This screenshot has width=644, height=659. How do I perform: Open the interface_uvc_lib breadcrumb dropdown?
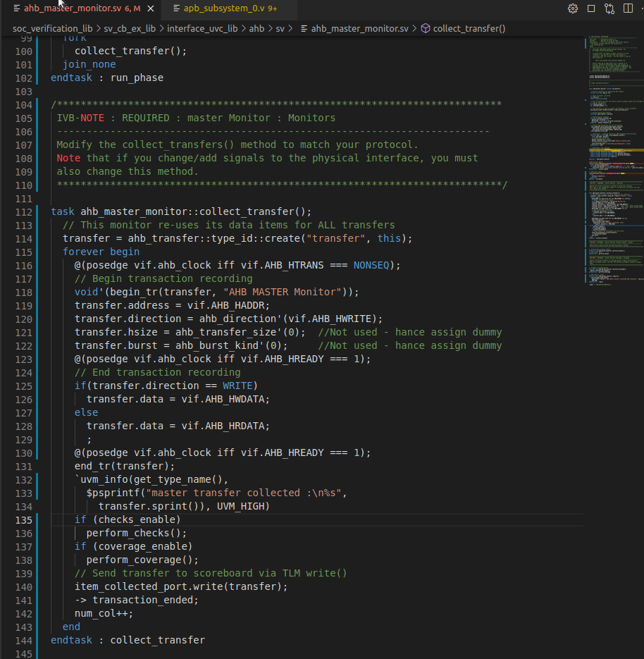click(202, 29)
